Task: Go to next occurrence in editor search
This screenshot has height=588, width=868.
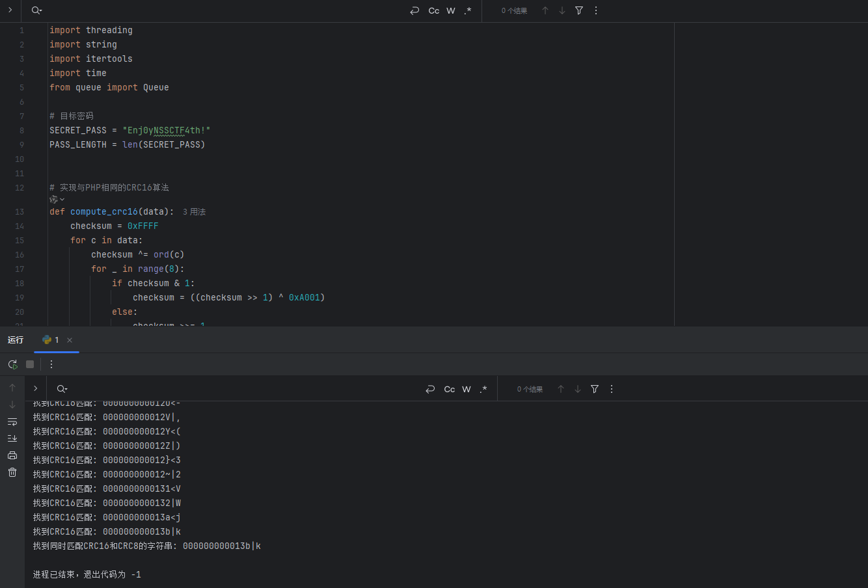Action: 562,10
